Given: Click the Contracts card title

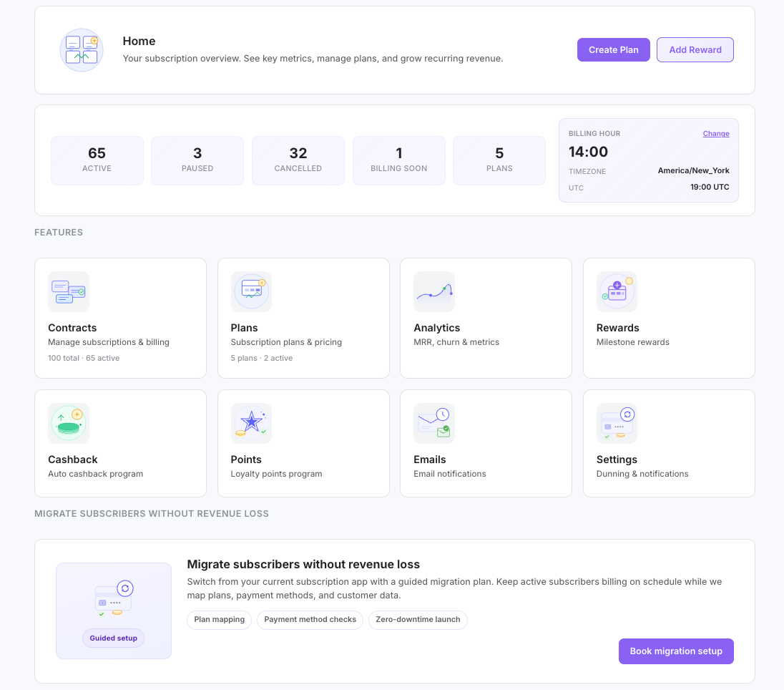Looking at the screenshot, I should tap(72, 328).
